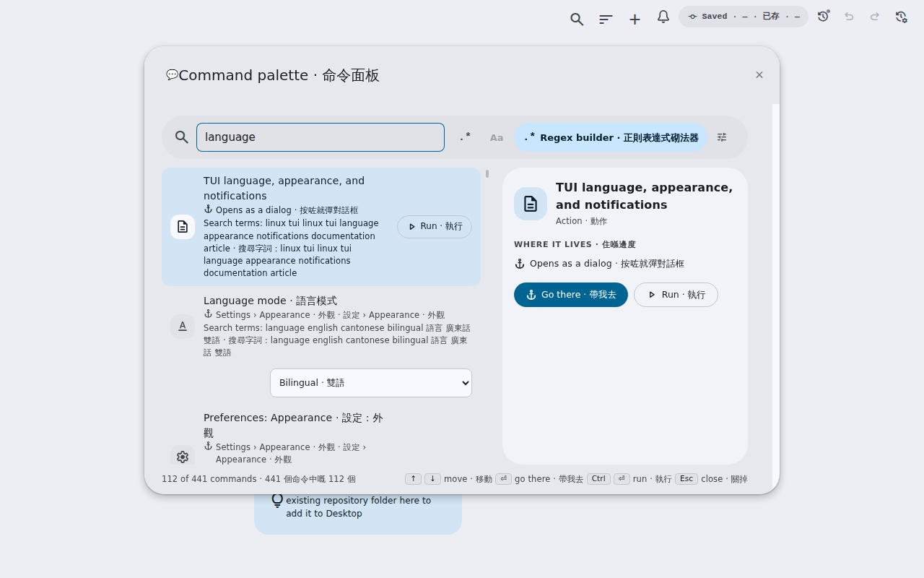
Task: Open history settings icon at toolbar end
Action: point(901,16)
